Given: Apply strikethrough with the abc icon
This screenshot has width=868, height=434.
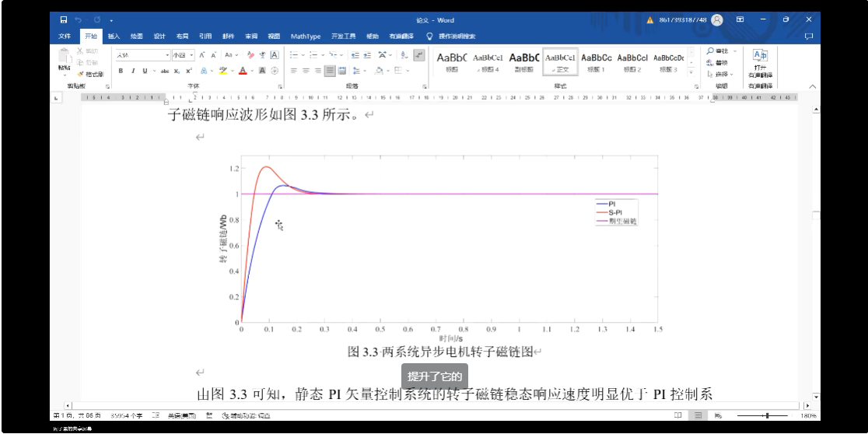Looking at the screenshot, I should (164, 71).
